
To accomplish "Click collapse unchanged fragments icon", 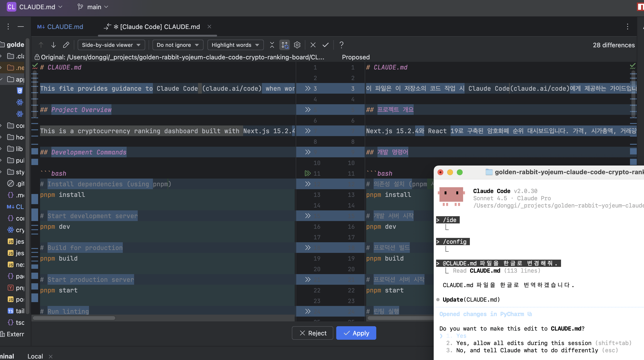I will tap(272, 45).
